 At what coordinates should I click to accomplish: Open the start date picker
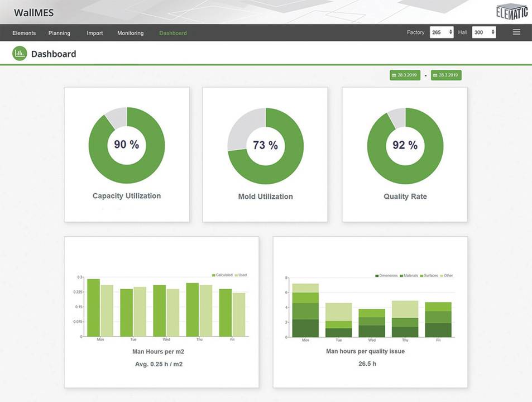[405, 75]
